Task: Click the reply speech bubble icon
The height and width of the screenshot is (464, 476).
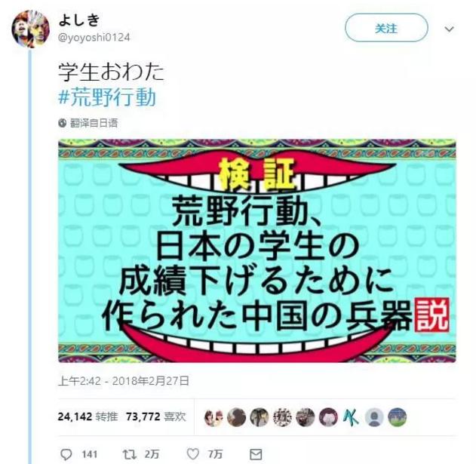Action: point(66,454)
